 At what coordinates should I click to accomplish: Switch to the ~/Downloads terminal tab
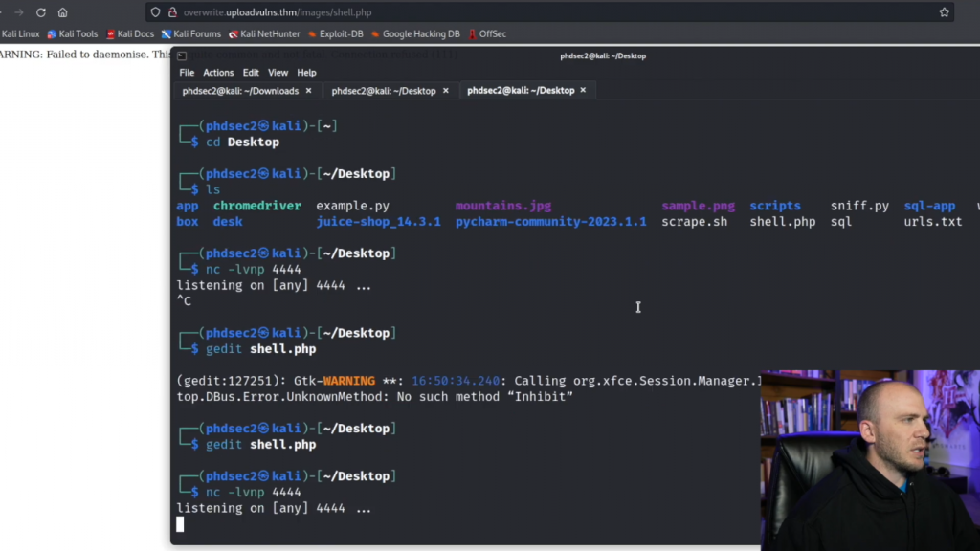(x=240, y=91)
